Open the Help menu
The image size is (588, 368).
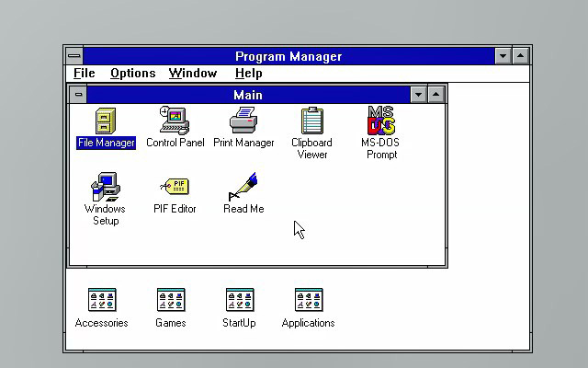click(248, 74)
